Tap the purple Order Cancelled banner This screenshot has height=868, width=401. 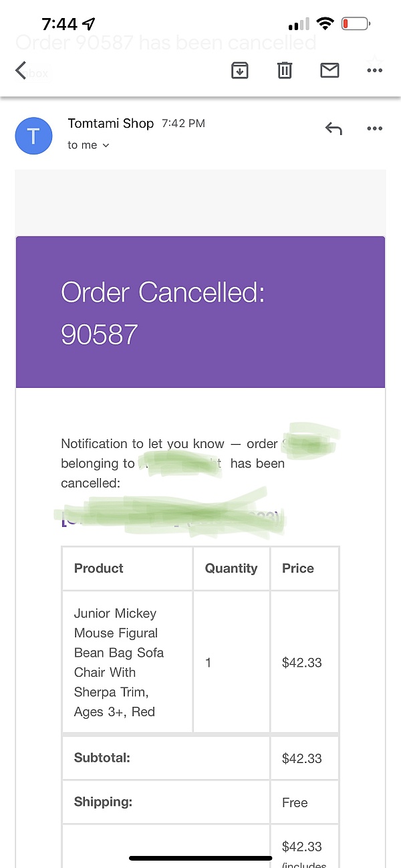tap(200, 312)
